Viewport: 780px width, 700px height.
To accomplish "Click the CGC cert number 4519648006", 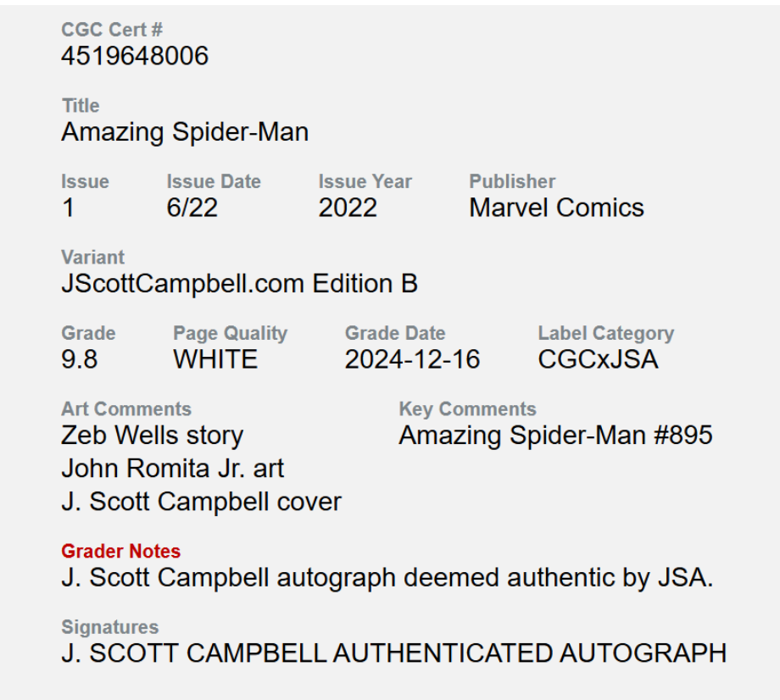I will tap(134, 57).
